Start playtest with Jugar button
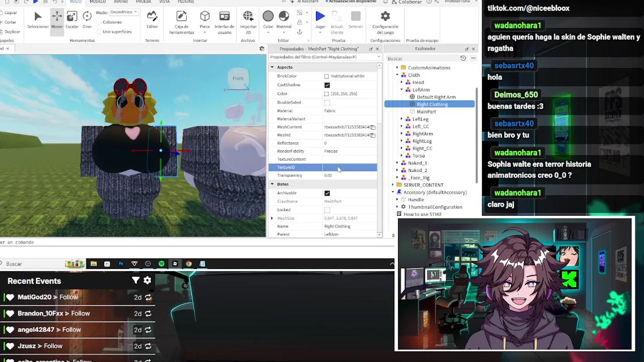 [320, 20]
